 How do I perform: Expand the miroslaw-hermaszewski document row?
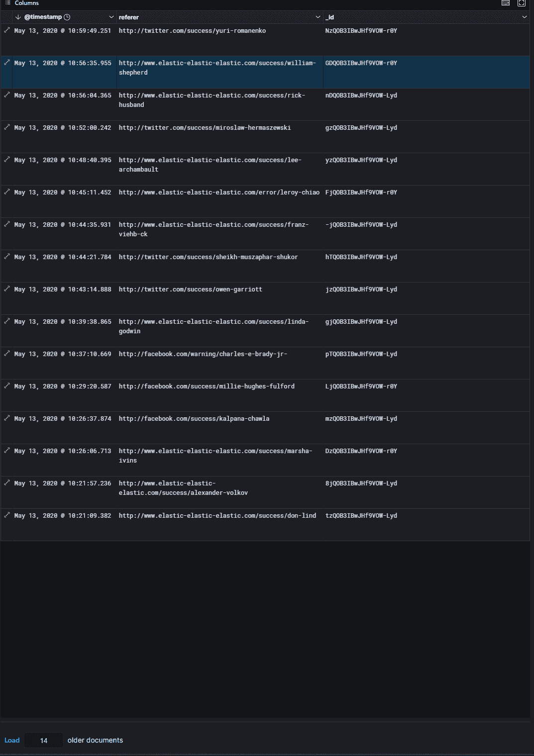coord(7,127)
